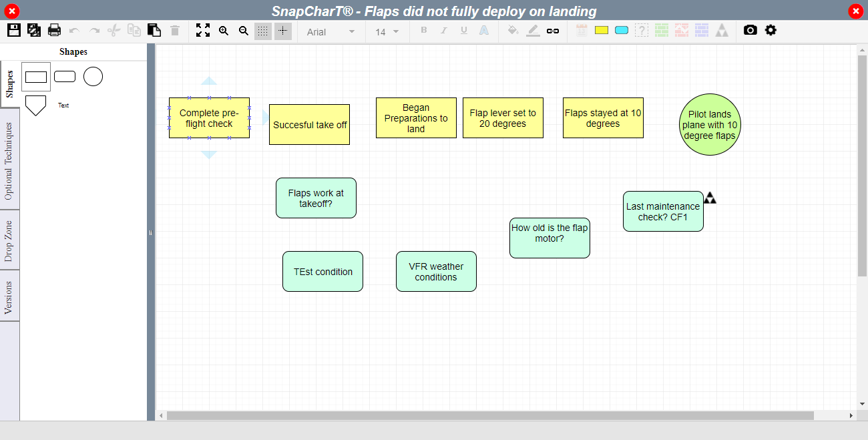The image size is (868, 440).
Task: Collapse the side panel using the splitter handle
Action: 151,232
